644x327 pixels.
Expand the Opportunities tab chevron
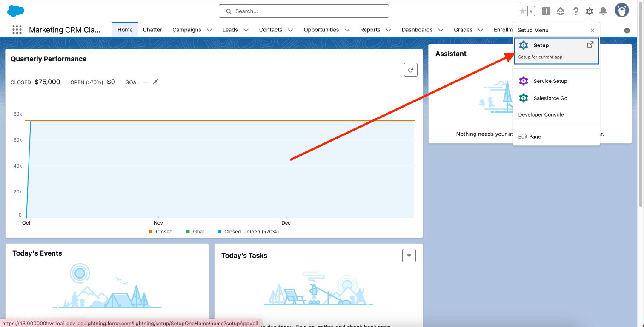(x=347, y=30)
